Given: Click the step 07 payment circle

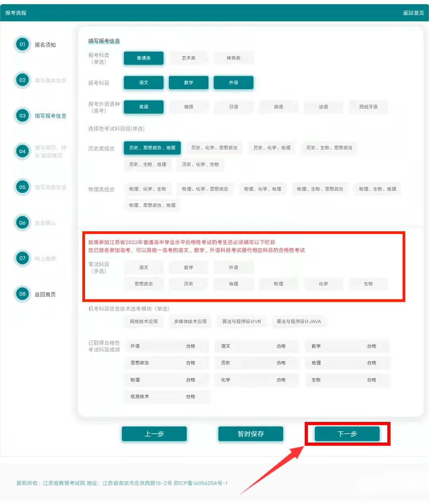Looking at the screenshot, I should (x=22, y=258).
